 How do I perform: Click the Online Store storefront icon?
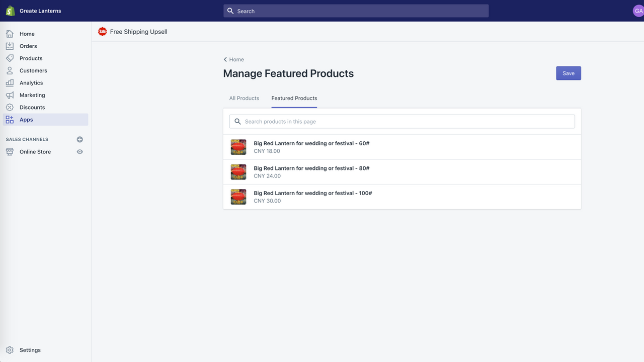click(10, 152)
